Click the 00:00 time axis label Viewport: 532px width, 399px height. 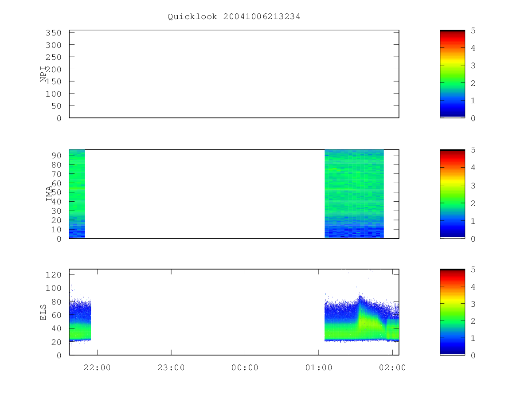click(x=245, y=367)
